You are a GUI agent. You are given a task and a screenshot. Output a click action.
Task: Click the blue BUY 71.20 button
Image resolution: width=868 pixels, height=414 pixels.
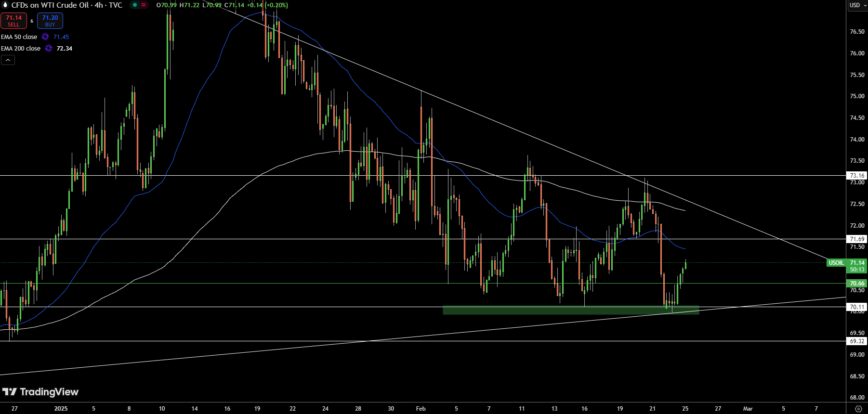click(x=50, y=21)
